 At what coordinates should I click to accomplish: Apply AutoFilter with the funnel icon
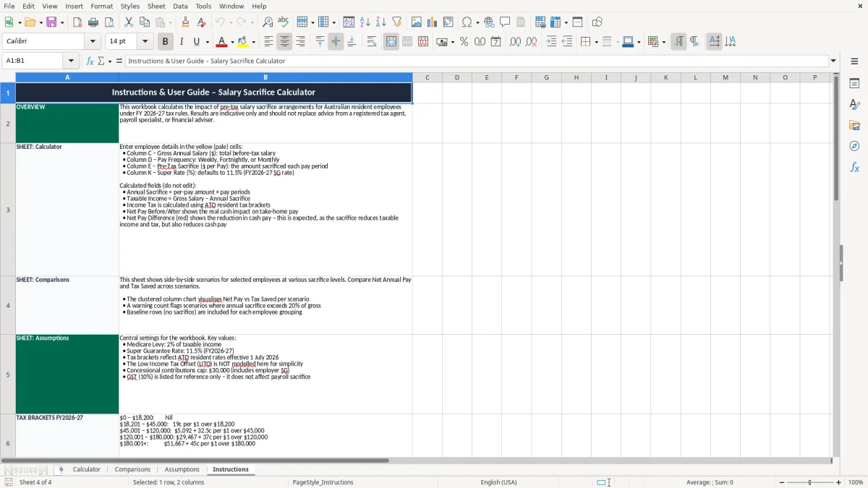point(397,22)
